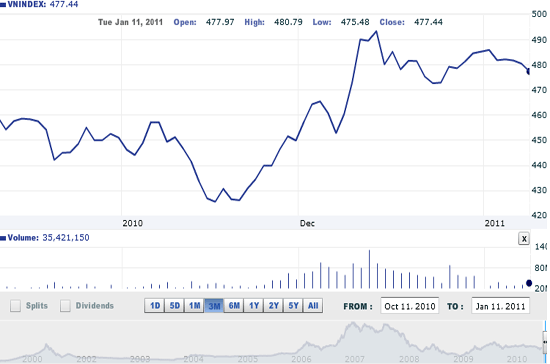Close the volume panel with X button
Viewport: 550px width, 364px height.
(524, 239)
